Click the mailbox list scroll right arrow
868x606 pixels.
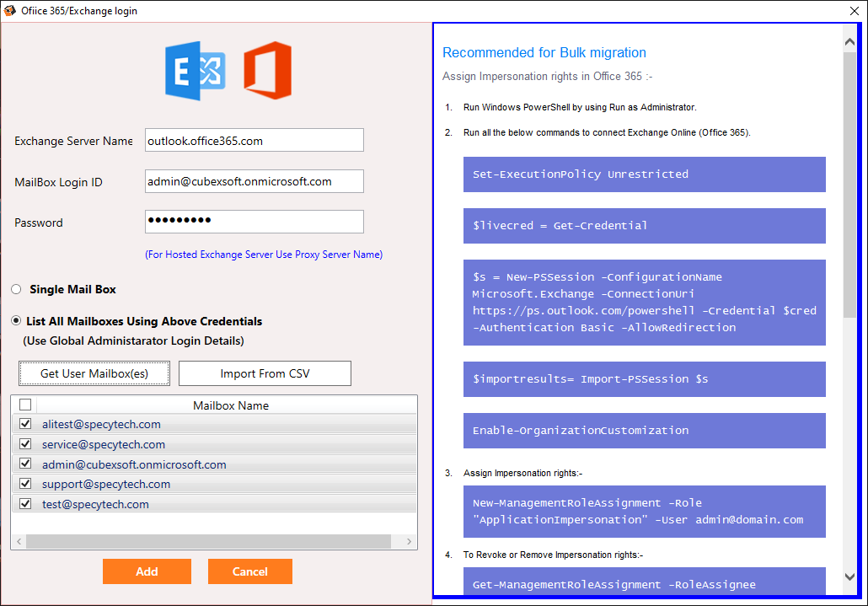pyautogui.click(x=409, y=541)
